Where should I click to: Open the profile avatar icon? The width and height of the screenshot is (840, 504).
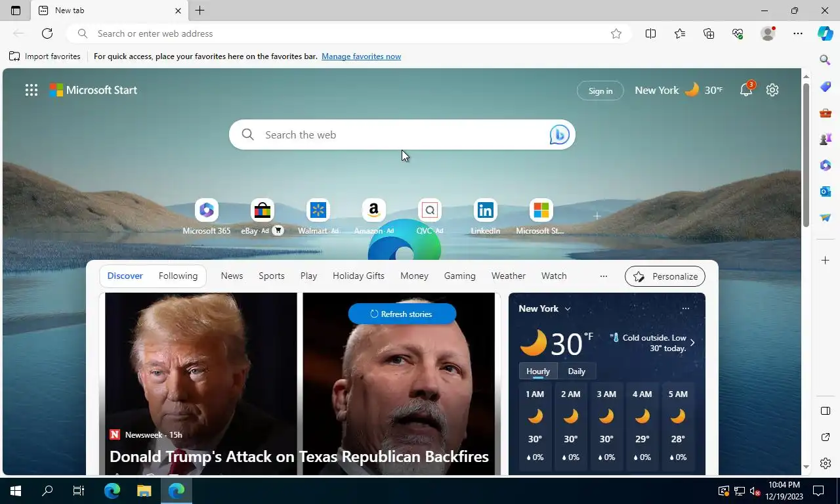tap(767, 33)
